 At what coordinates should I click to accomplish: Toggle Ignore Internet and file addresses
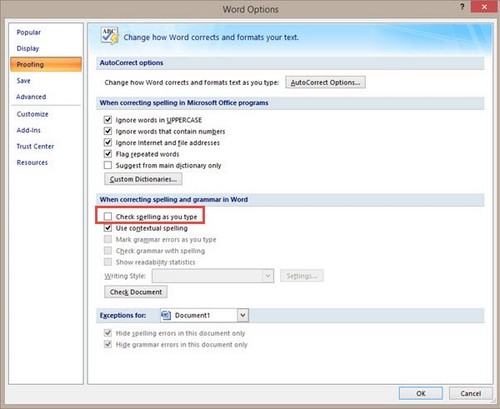point(108,143)
